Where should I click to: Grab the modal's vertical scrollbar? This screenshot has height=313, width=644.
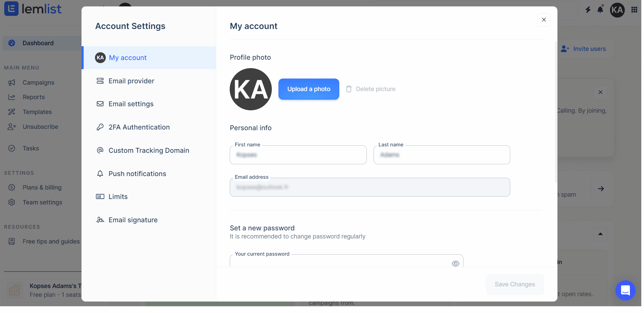556,112
